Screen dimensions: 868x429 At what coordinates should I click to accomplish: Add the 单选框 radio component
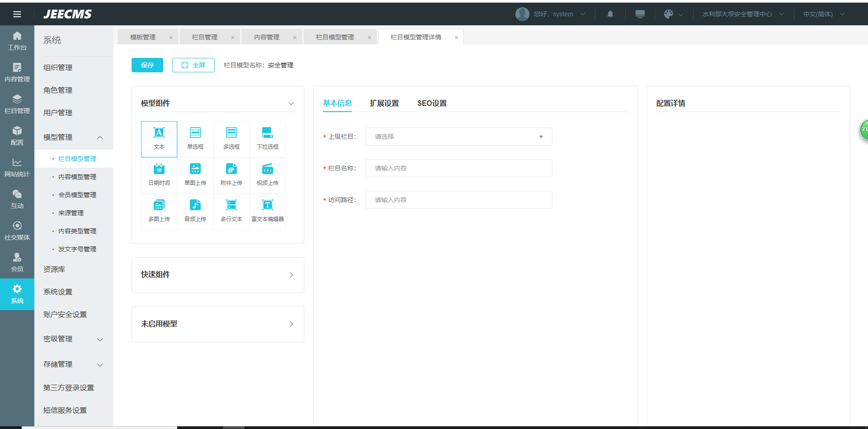click(195, 138)
